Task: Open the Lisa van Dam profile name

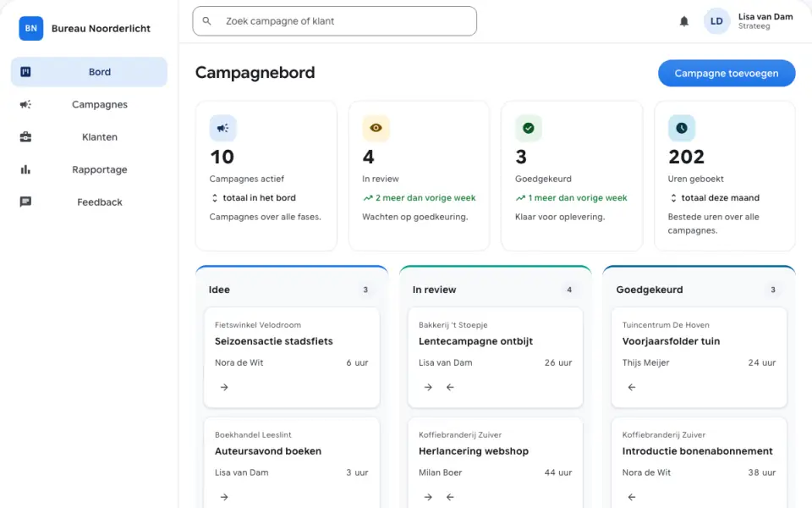Action: 765,17
